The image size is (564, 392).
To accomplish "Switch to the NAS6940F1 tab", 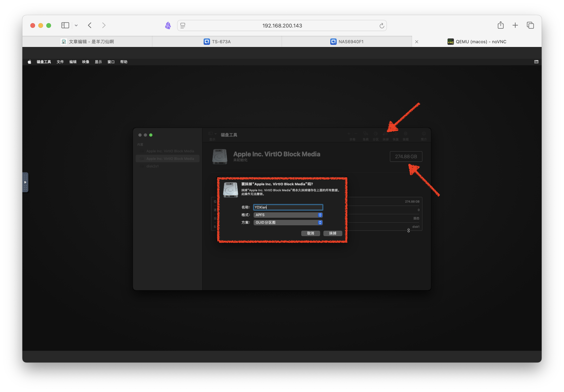I will coord(347,42).
